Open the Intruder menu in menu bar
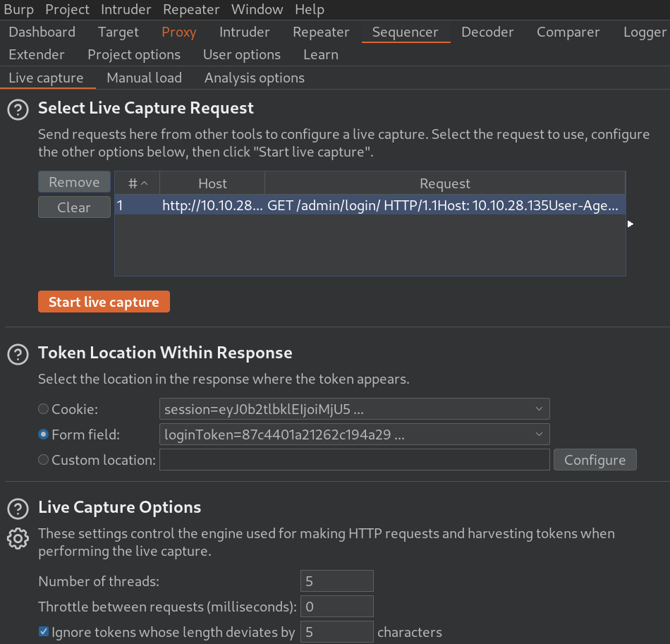Viewport: 670px width, 644px height. pyautogui.click(x=126, y=9)
